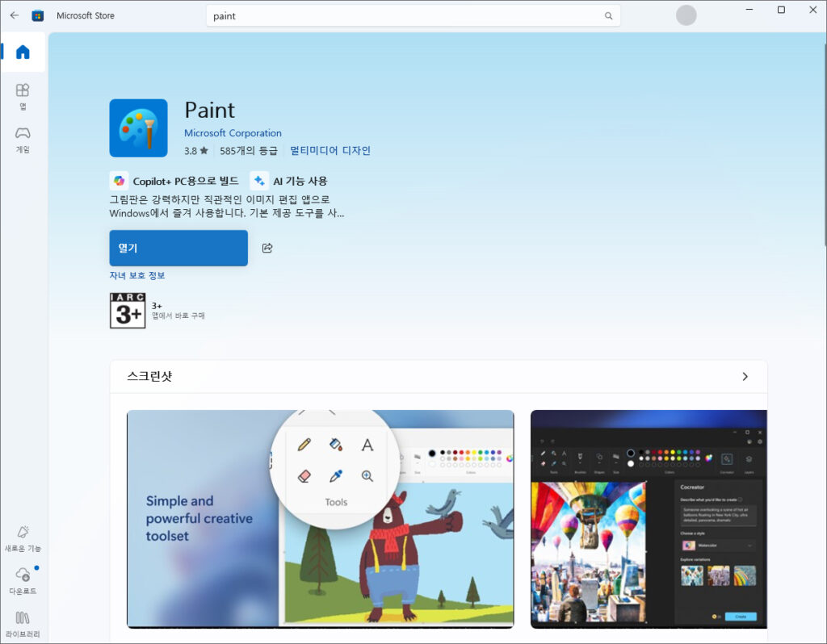Go to 게임 (Games) sidebar section

[x=23, y=138]
